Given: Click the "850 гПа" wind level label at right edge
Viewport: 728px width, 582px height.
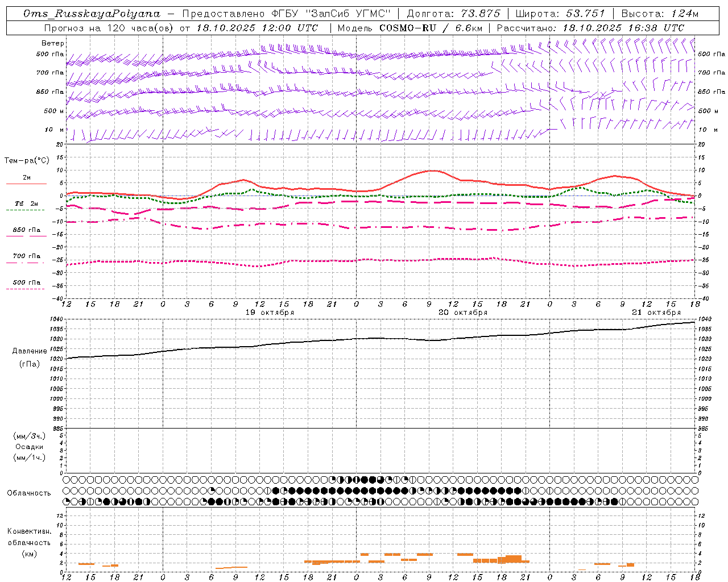Looking at the screenshot, I should coord(712,92).
